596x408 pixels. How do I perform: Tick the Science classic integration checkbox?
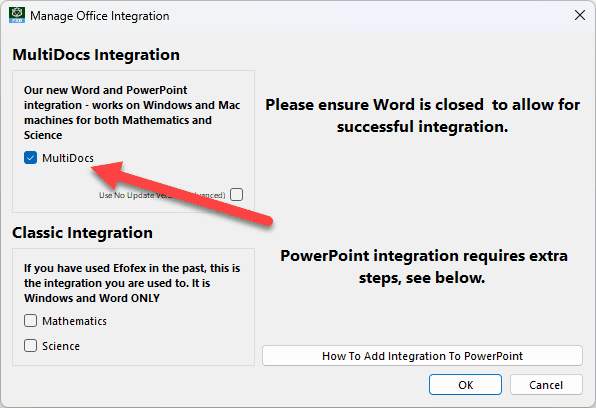point(30,346)
